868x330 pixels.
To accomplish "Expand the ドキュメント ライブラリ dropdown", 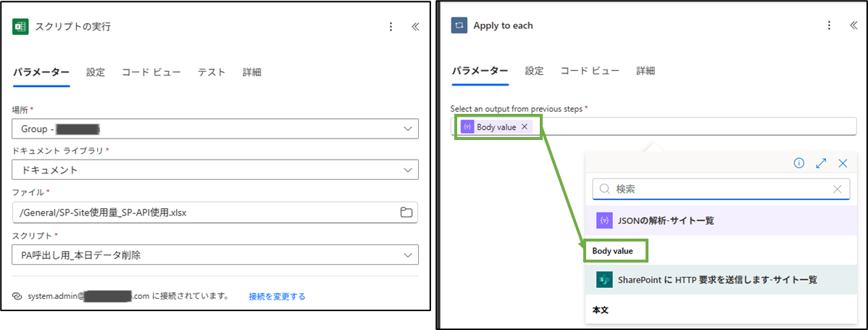I will 407,170.
